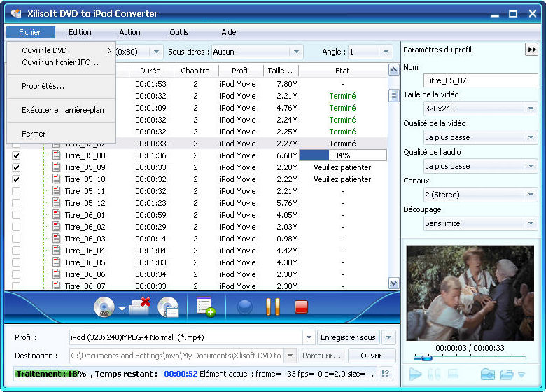This screenshot has height=392, width=546.
Task: Open the Edition menu
Action: pos(80,32)
